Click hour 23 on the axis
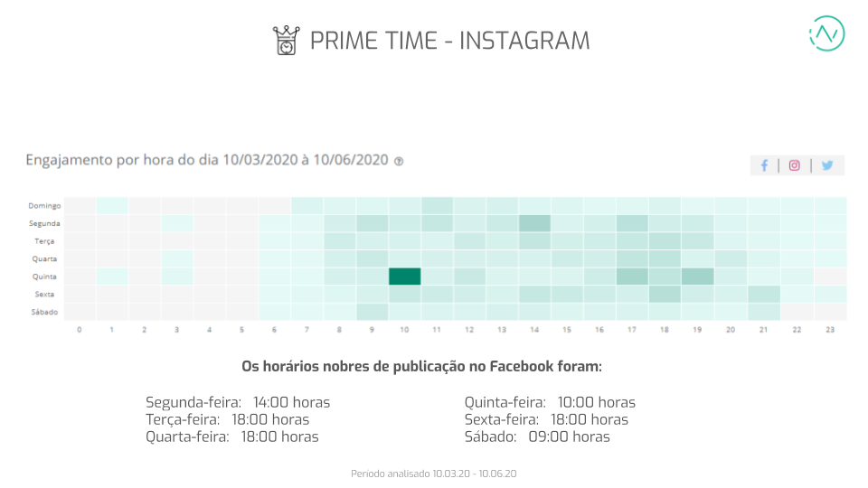This screenshot has height=488, width=868. pos(829,330)
